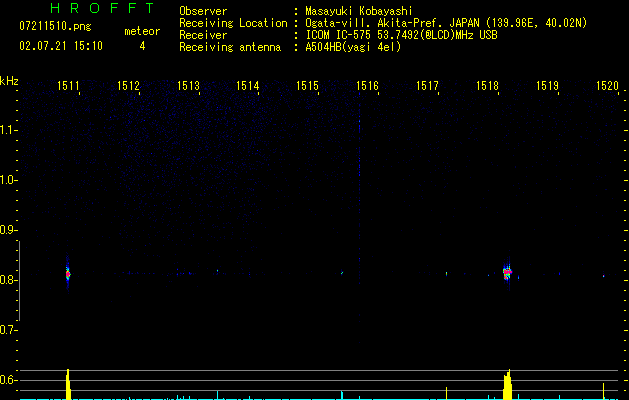
Task: Click the faint echo just after 1515
Action: [342, 273]
